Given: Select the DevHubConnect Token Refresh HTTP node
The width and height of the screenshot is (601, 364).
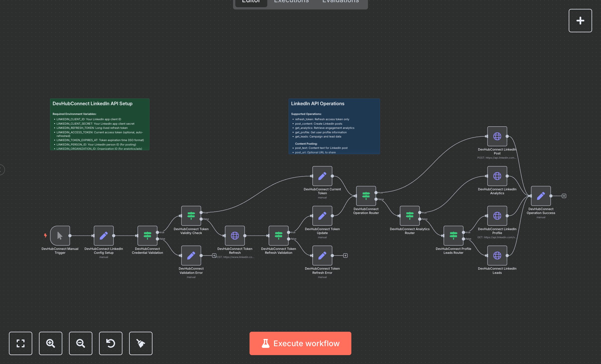Looking at the screenshot, I should [x=235, y=235].
